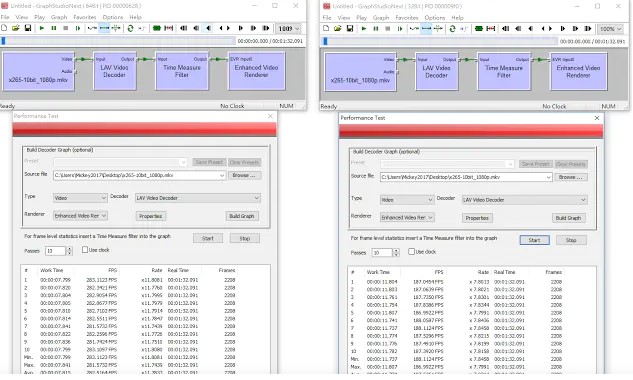The width and height of the screenshot is (633, 380).
Task: Click New document icon in right window toolbar
Action: 326,29
